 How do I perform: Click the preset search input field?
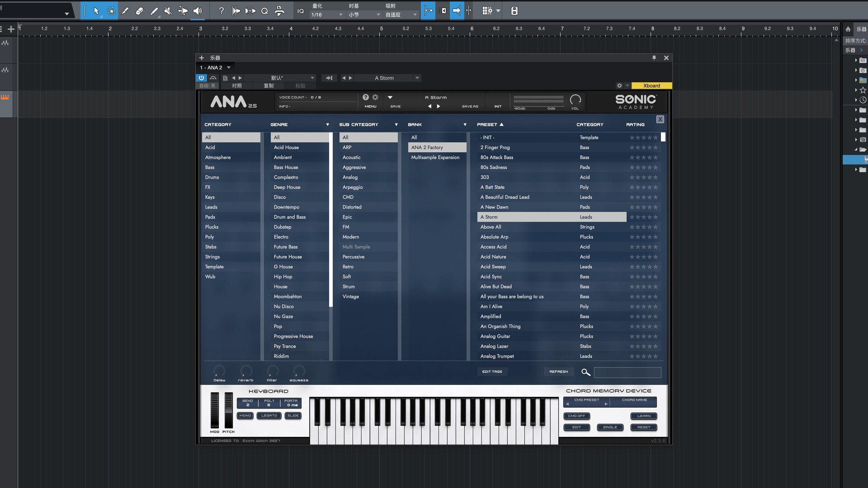627,372
